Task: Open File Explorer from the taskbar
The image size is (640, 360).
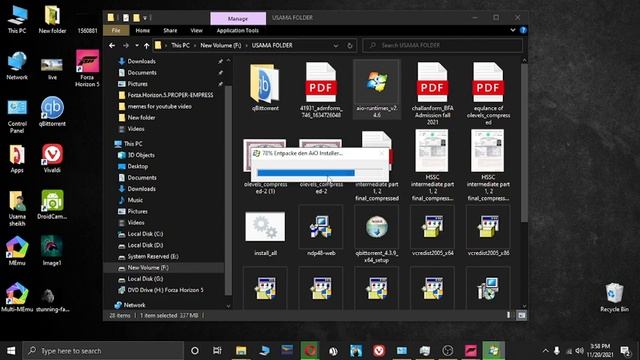Action: click(x=241, y=351)
